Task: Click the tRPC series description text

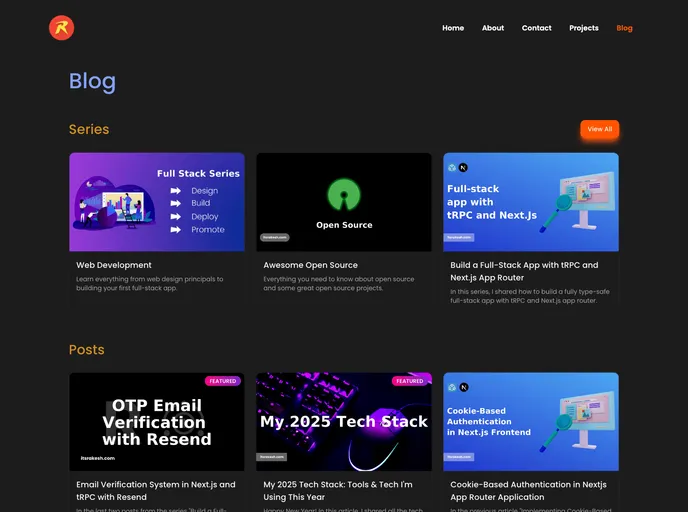Action: pyautogui.click(x=530, y=296)
